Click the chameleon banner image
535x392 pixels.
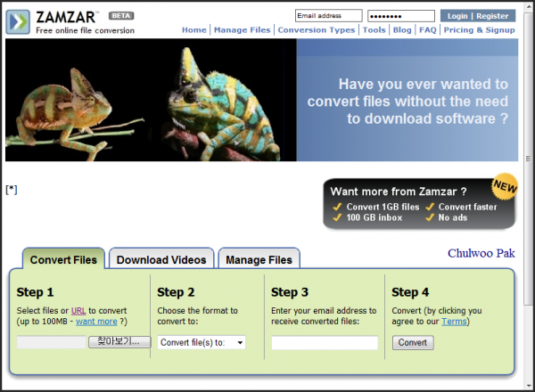coord(151,100)
